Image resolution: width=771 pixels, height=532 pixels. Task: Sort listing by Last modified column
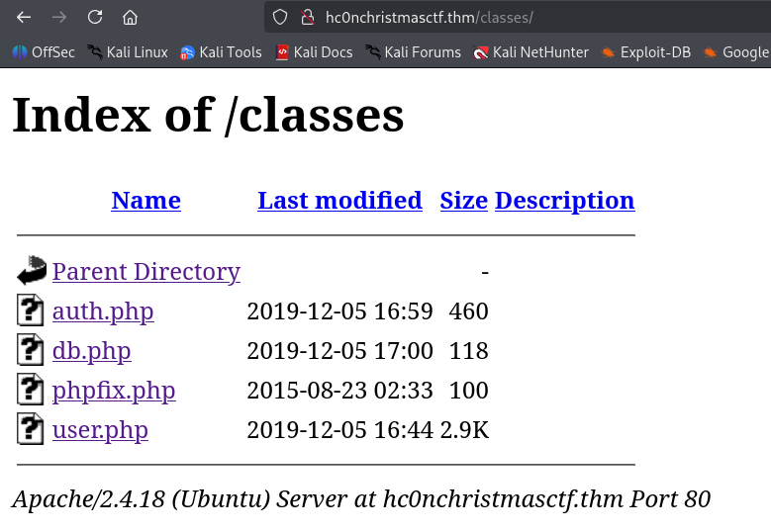coord(339,201)
